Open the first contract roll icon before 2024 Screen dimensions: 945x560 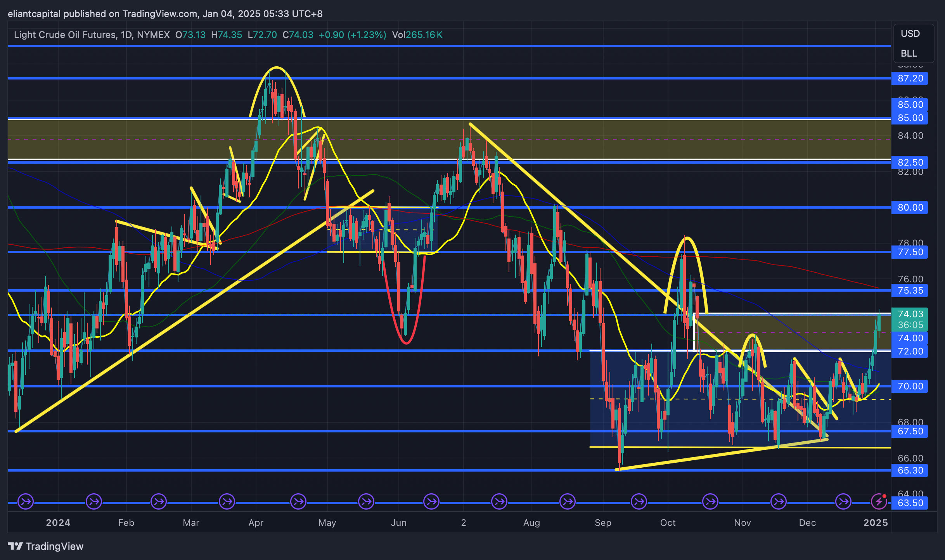click(x=26, y=501)
